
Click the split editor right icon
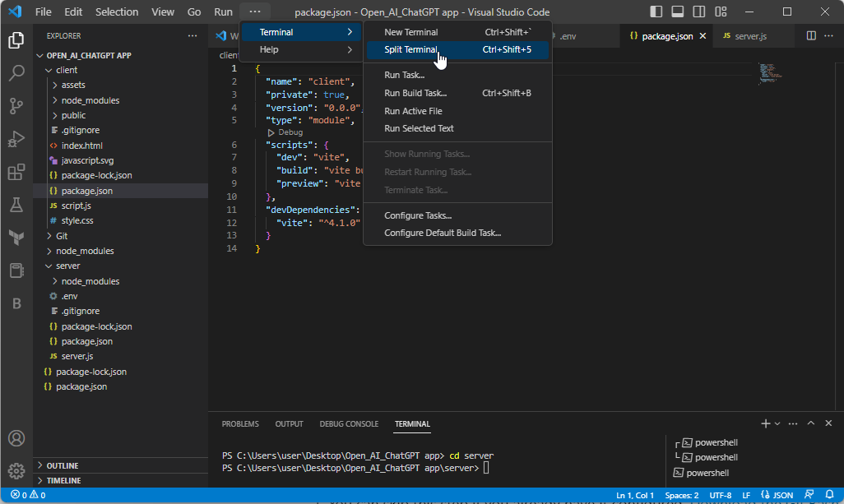click(x=810, y=36)
